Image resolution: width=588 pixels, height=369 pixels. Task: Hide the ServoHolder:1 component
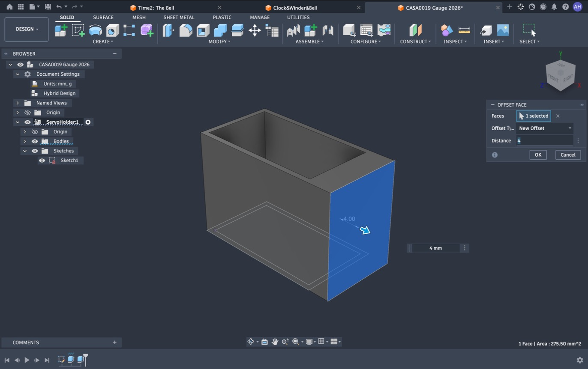[x=27, y=122]
